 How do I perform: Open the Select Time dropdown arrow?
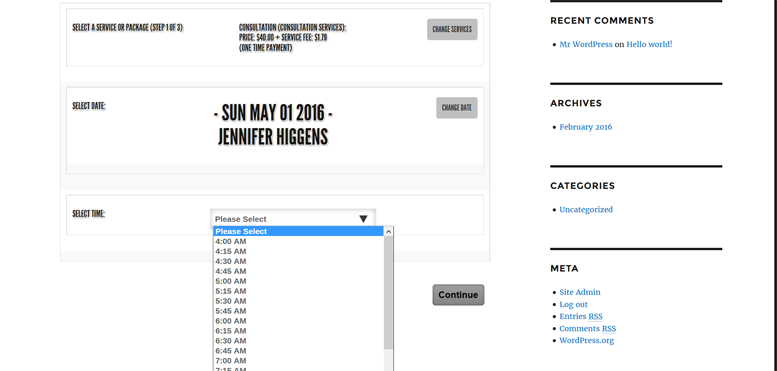pos(363,219)
